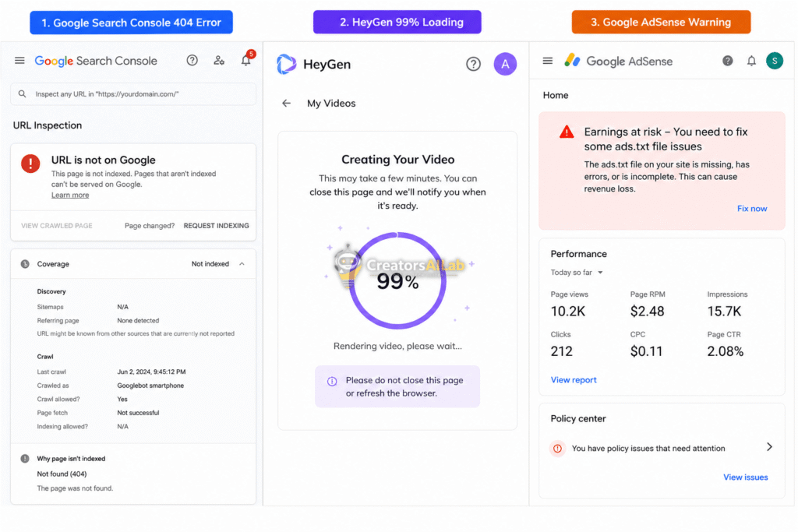
Task: Select the Clicks value 212
Action: tap(561, 351)
